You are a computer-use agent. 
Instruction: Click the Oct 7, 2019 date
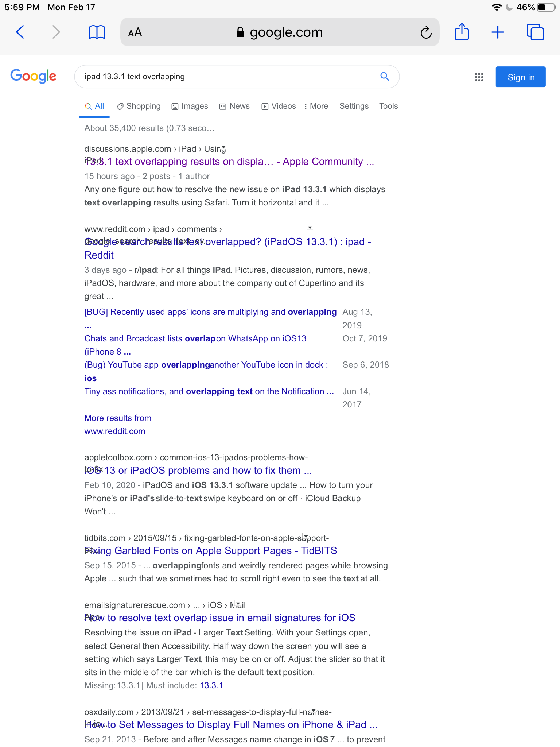(x=365, y=338)
